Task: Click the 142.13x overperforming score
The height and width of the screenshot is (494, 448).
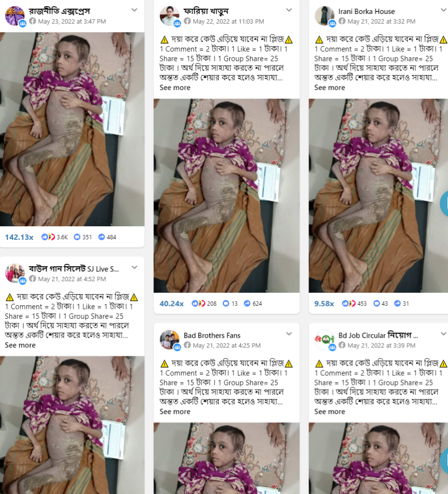Action: point(19,237)
